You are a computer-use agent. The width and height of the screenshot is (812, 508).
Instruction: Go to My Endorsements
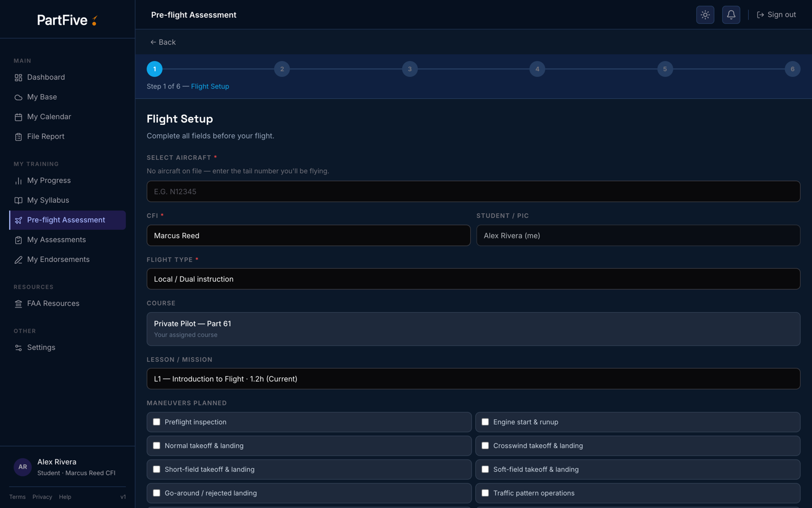click(67, 260)
